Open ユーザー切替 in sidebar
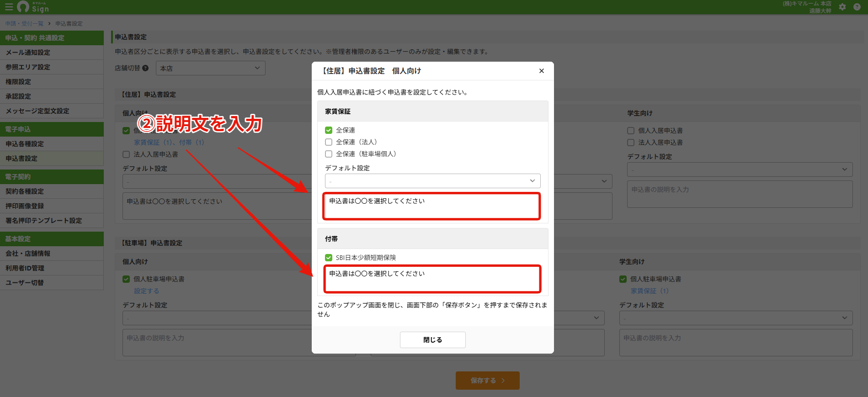Image resolution: width=868 pixels, height=397 pixels. [x=52, y=283]
